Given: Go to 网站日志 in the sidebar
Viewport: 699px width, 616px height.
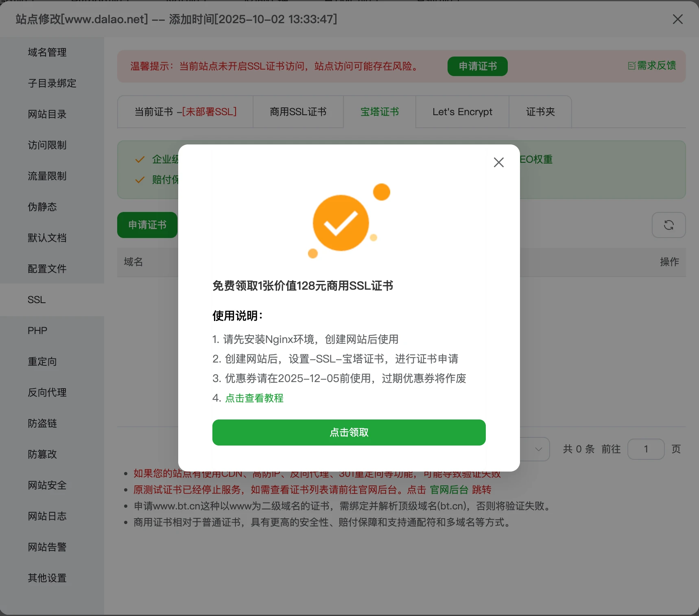Looking at the screenshot, I should pos(47,516).
